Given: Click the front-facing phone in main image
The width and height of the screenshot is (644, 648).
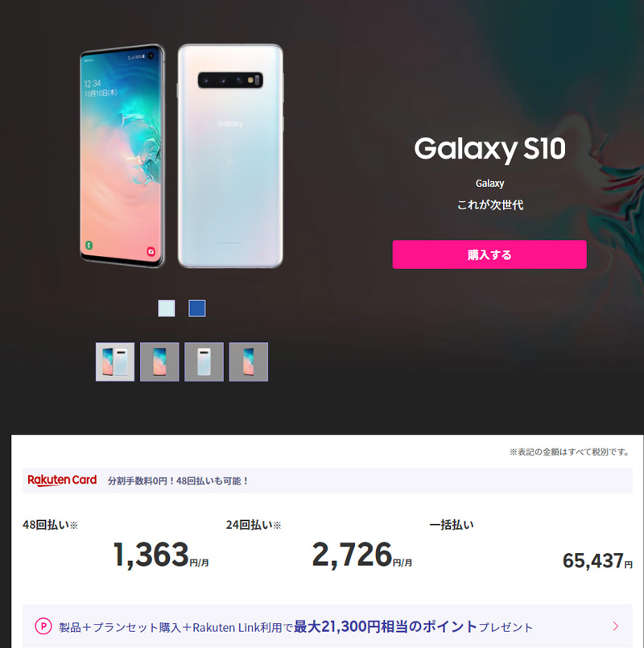Looking at the screenshot, I should coord(122,156).
